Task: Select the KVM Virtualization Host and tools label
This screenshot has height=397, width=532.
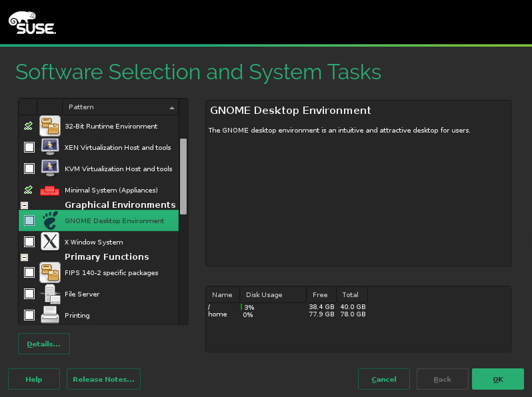Action: click(119, 169)
